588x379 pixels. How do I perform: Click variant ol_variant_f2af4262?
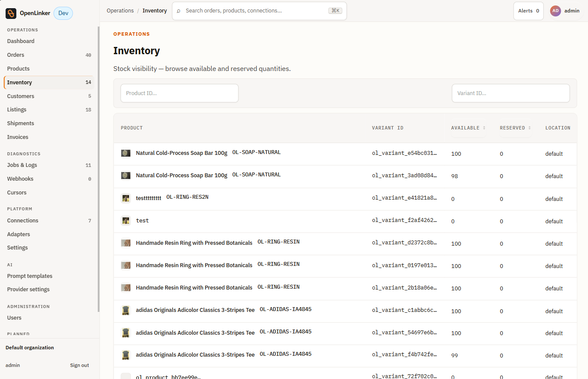[x=404, y=221]
